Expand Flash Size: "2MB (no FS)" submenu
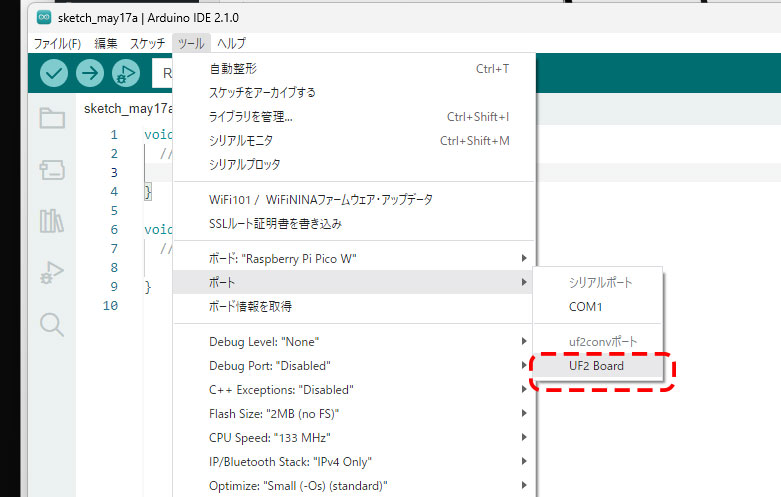This screenshot has width=781, height=497. pos(354,413)
